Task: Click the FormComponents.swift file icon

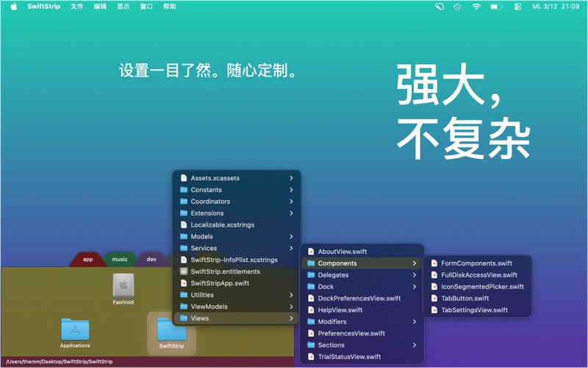Action: (x=434, y=263)
